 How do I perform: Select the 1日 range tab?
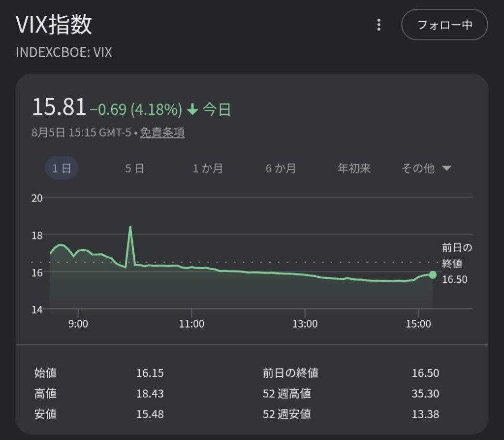tap(62, 168)
